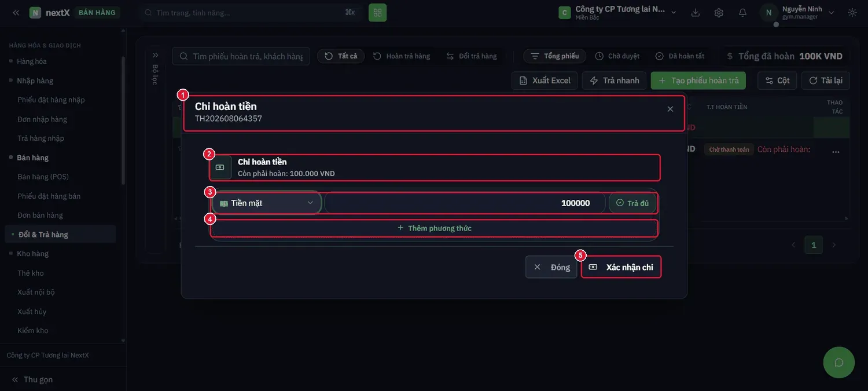This screenshot has width=868, height=391.
Task: Click the download icon in the header
Action: point(696,12)
